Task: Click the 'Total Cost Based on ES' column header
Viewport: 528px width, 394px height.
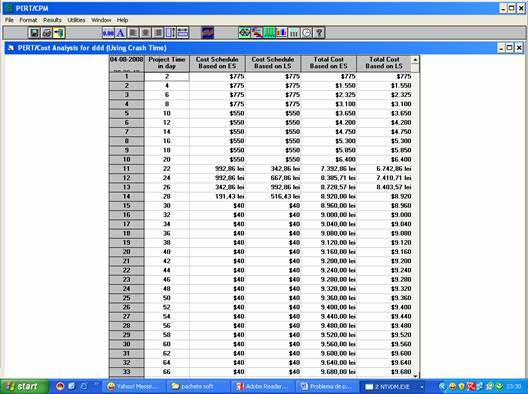Action: [329, 63]
